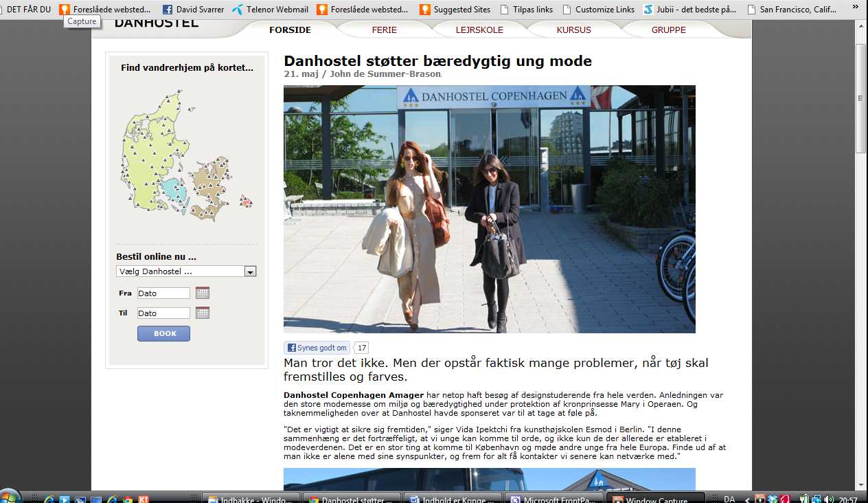
Task: Open the Telenor Webmail bookmark
Action: (x=270, y=10)
